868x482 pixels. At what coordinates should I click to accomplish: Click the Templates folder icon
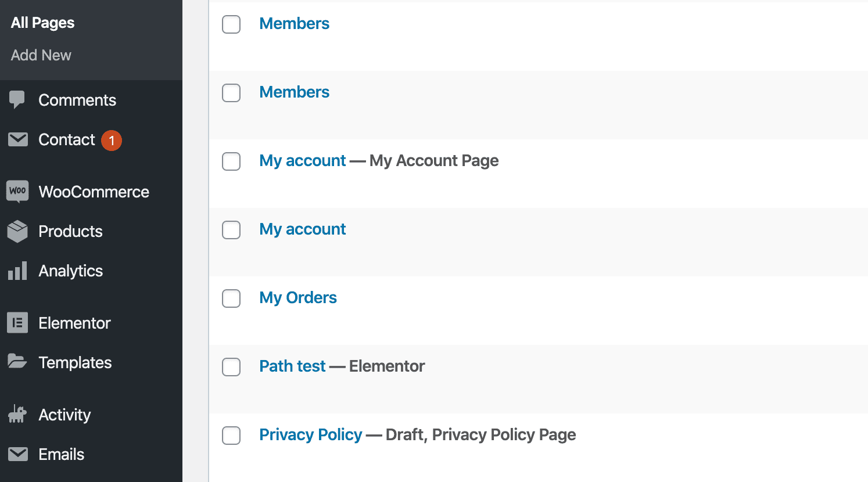[17, 362]
